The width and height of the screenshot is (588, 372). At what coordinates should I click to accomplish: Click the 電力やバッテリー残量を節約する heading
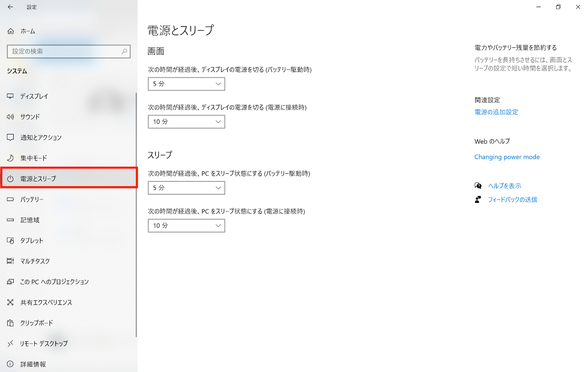tap(516, 48)
